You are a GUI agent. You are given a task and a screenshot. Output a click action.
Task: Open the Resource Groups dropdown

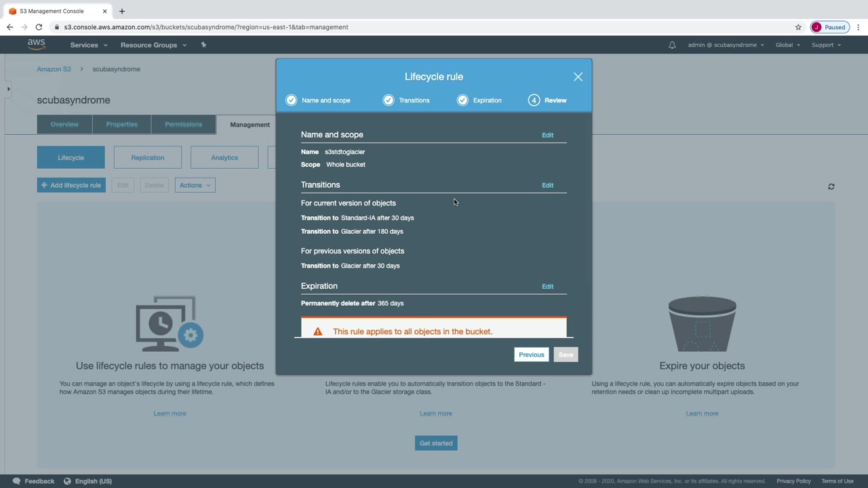153,45
